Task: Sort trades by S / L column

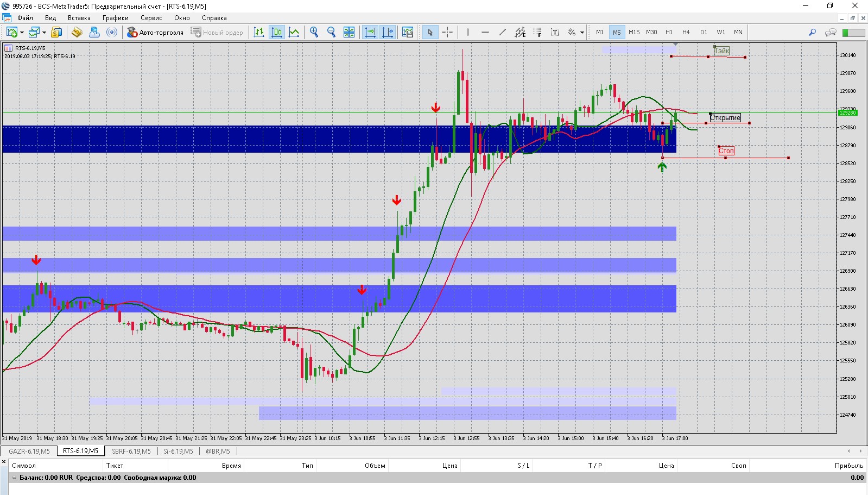Action: 497,466
